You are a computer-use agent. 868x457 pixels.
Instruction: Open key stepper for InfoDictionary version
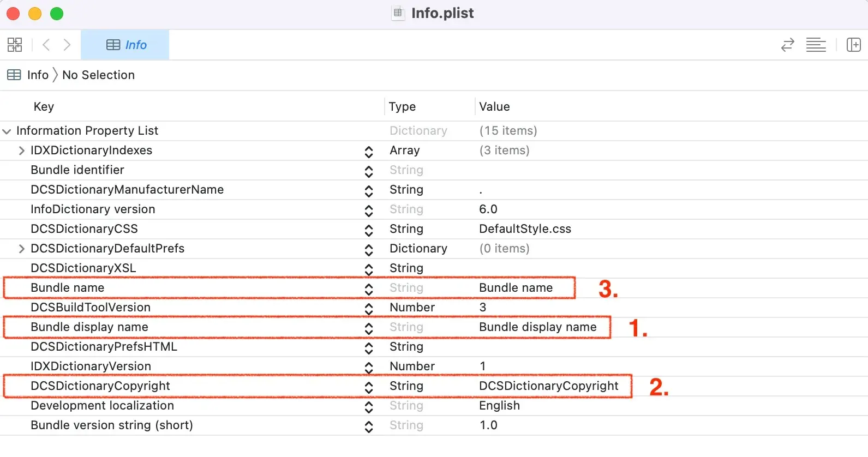369,211
